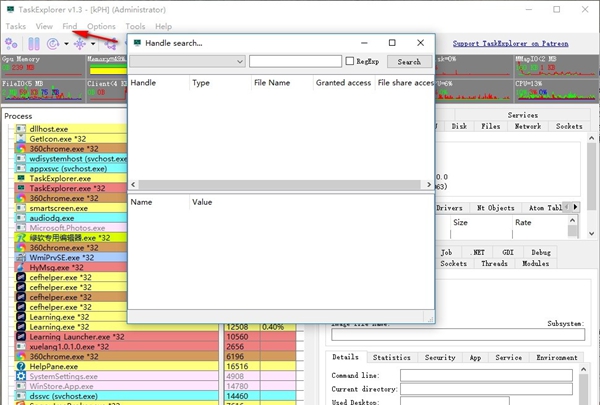Click the TaskExplorer title bar app icon
The image size is (600, 405).
coord(10,10)
